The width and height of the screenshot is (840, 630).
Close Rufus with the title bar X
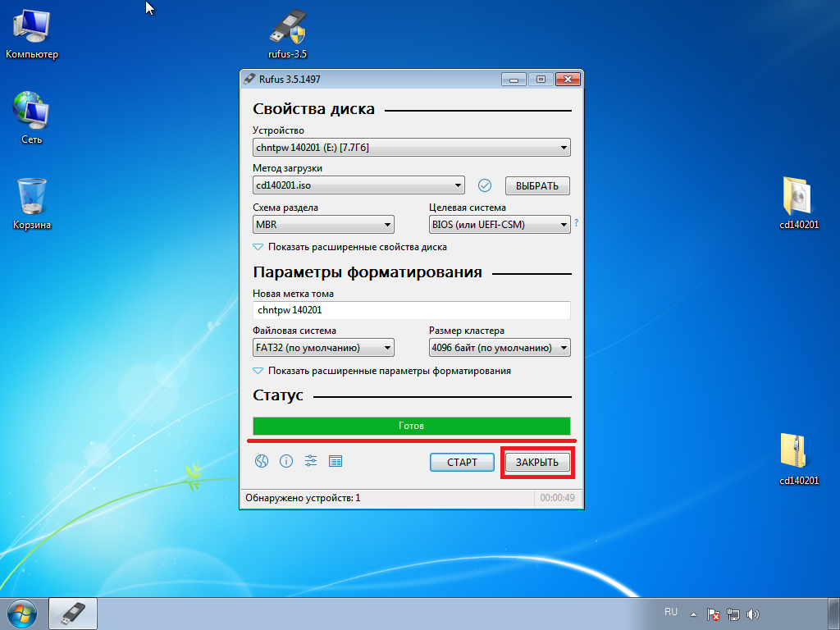click(x=568, y=80)
